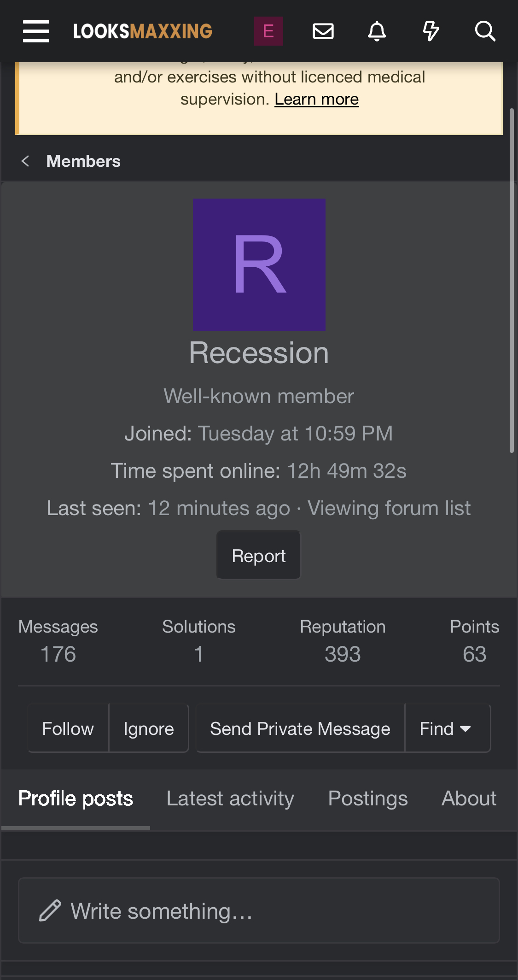
Task: Click the Report button
Action: click(259, 556)
